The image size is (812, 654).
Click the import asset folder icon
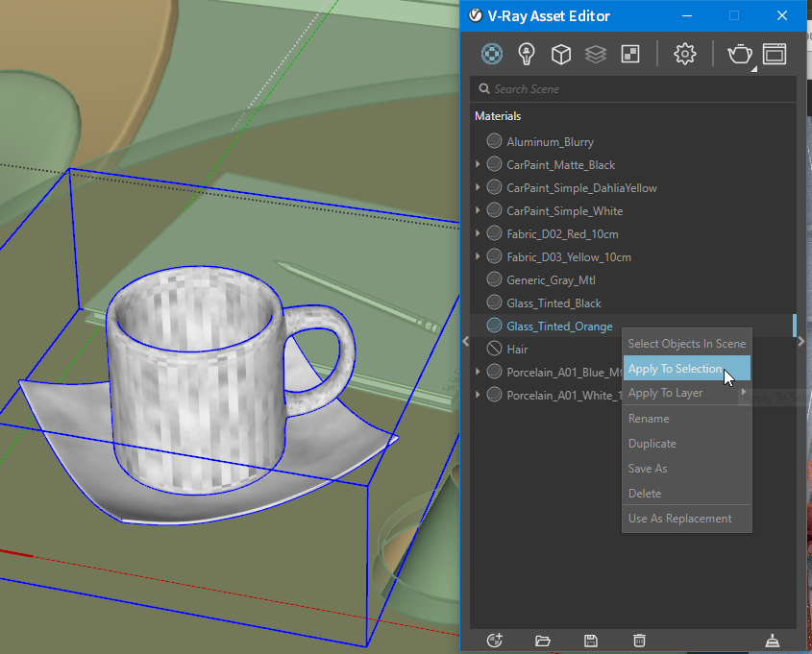[x=542, y=642]
